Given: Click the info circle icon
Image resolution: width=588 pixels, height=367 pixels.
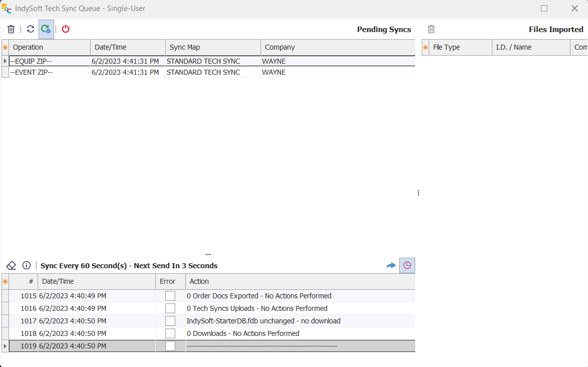Looking at the screenshot, I should coord(27,265).
